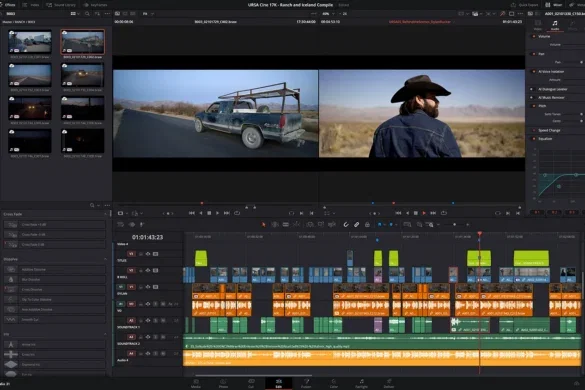Activate the Trim Edit Mode tool
The width and height of the screenshot is (585, 390).
coord(275,224)
